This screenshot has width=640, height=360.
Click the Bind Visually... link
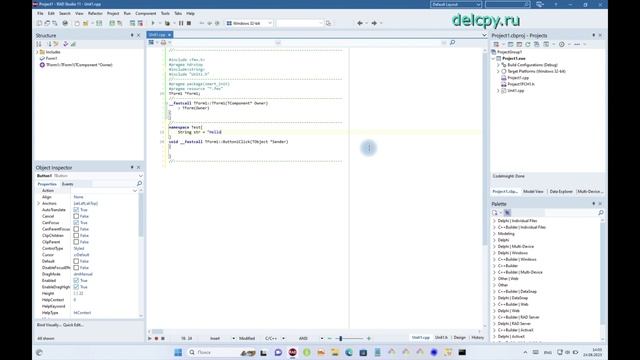48,325
